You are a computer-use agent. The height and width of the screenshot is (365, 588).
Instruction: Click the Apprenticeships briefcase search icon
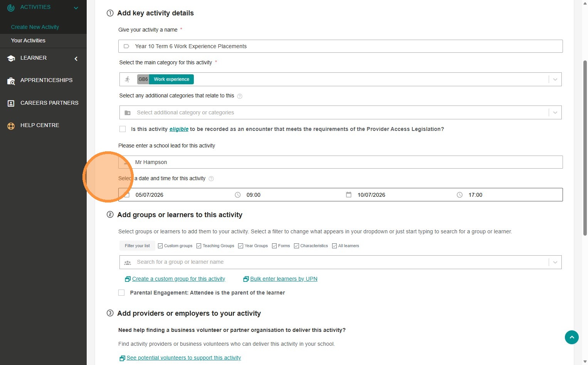coord(11,81)
